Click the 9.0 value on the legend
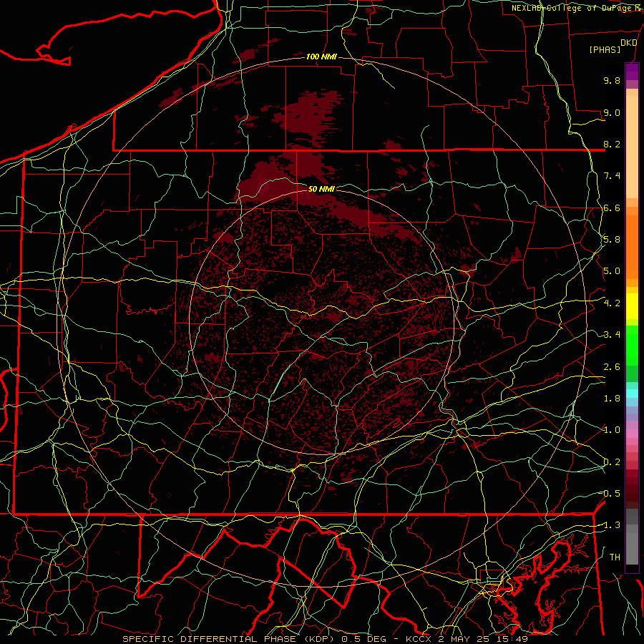 (612, 112)
